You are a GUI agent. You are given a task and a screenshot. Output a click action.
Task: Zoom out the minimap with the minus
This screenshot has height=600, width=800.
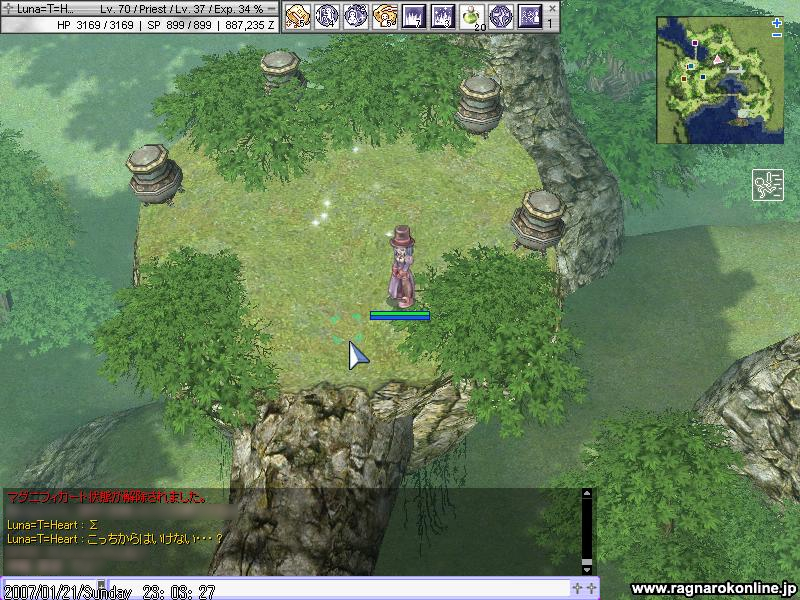(x=777, y=35)
